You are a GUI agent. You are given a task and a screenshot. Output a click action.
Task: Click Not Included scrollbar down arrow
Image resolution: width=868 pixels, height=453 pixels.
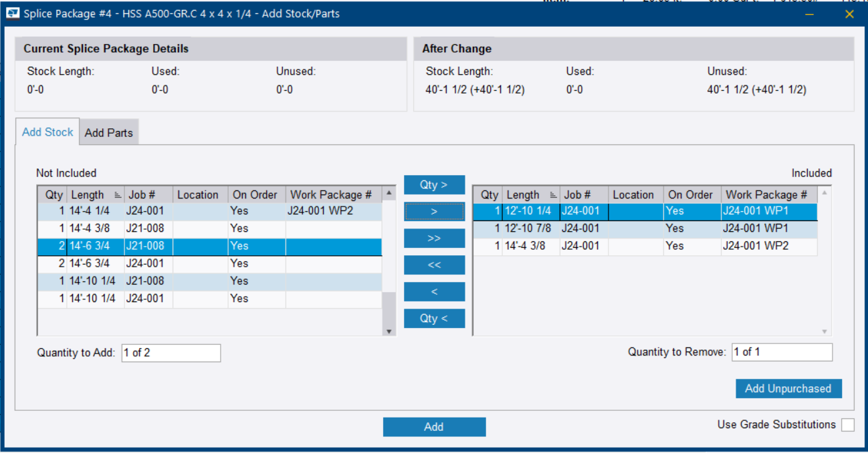(389, 331)
